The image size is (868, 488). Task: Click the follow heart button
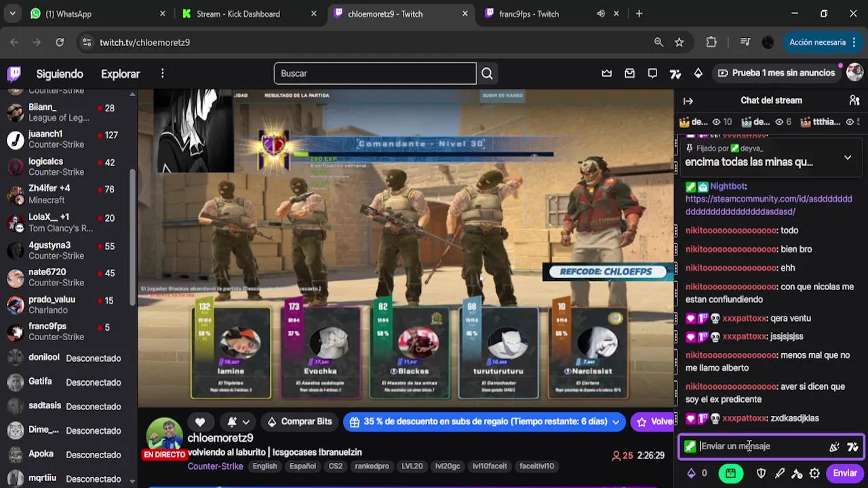pos(200,422)
